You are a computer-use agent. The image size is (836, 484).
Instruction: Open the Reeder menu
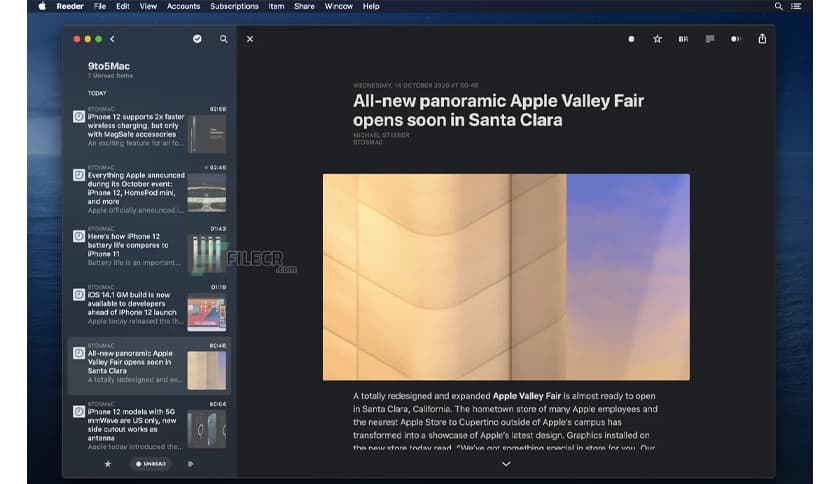tap(70, 6)
